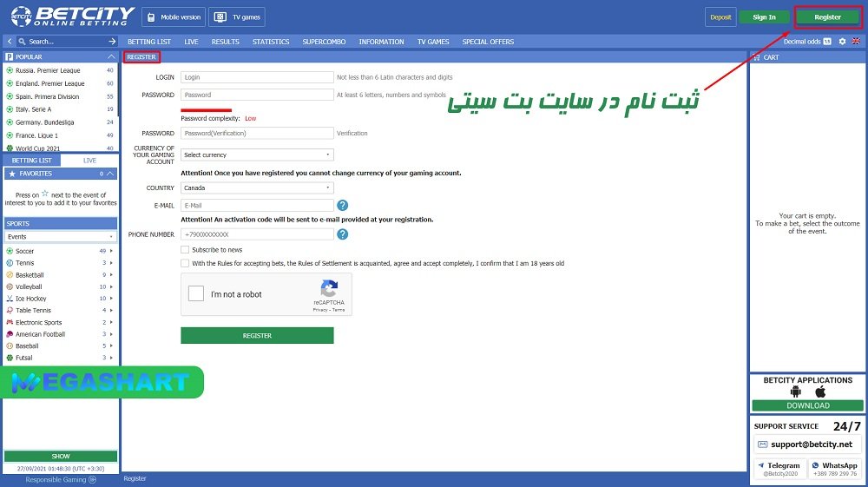The height and width of the screenshot is (487, 868).
Task: Click green REGISTER submit button
Action: pyautogui.click(x=257, y=335)
